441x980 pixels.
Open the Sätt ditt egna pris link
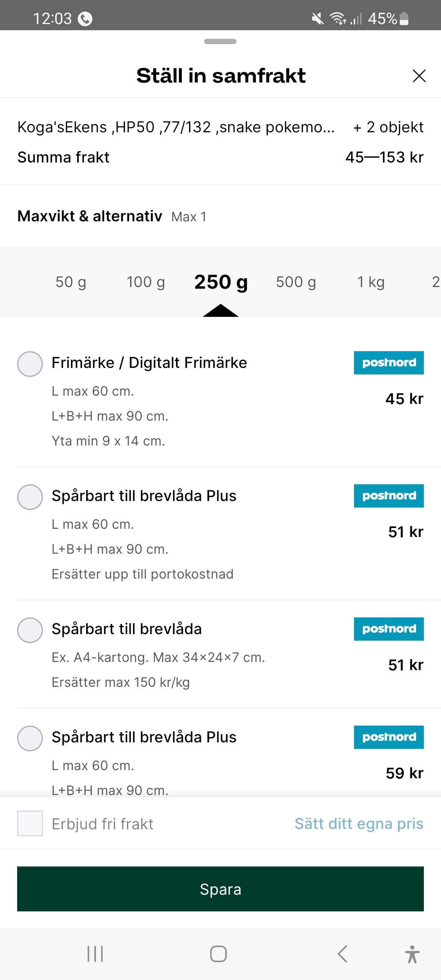(359, 824)
